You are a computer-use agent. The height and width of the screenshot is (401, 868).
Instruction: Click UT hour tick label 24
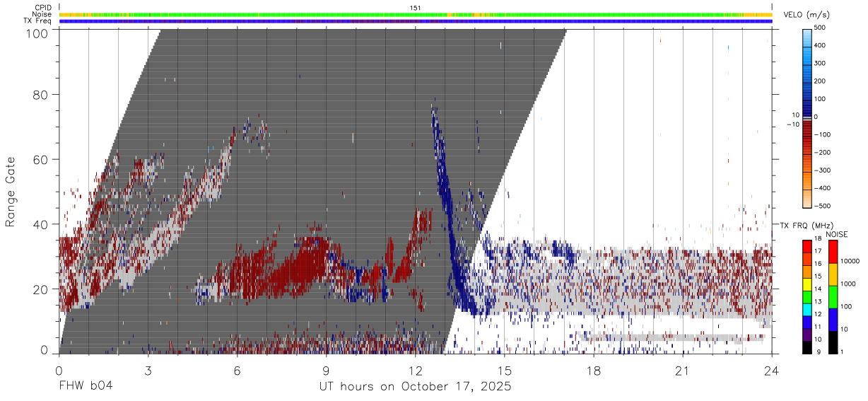click(x=772, y=370)
